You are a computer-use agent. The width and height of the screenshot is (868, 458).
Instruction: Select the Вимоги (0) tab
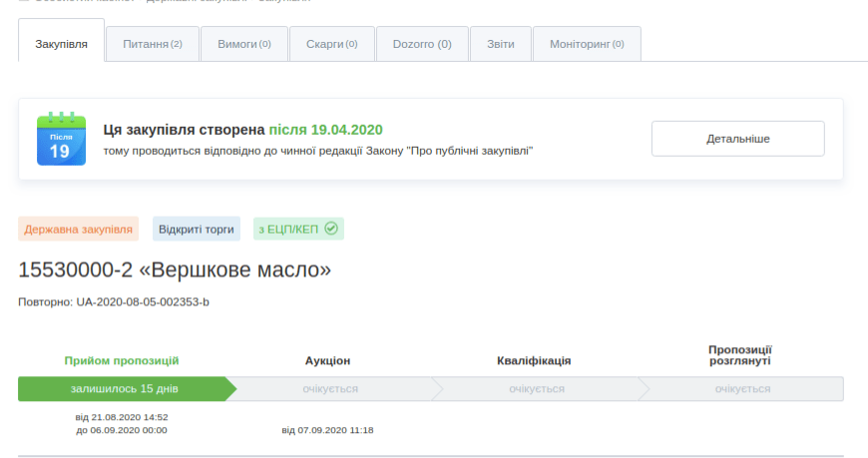(x=244, y=44)
